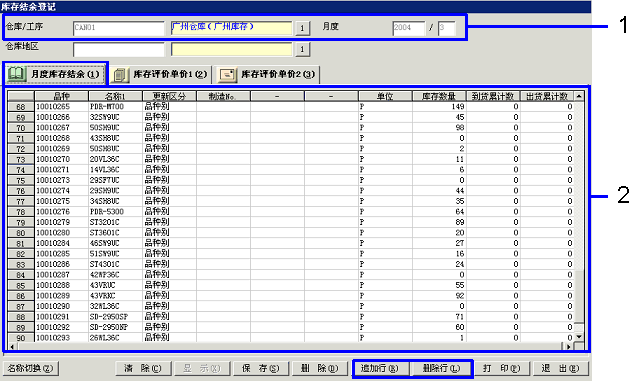Viewport: 630px width, 381px height.
Task: Click cell 26WL36C
Action: [115, 338]
